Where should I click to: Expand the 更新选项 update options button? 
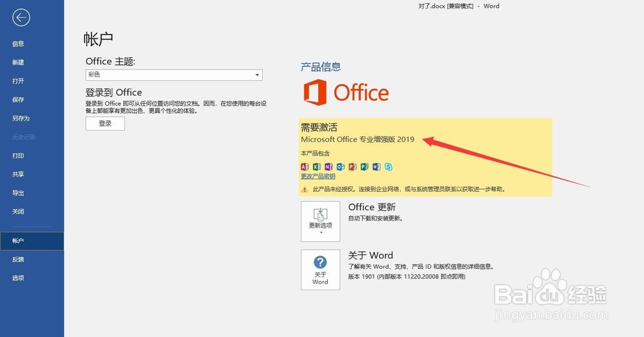(320, 221)
